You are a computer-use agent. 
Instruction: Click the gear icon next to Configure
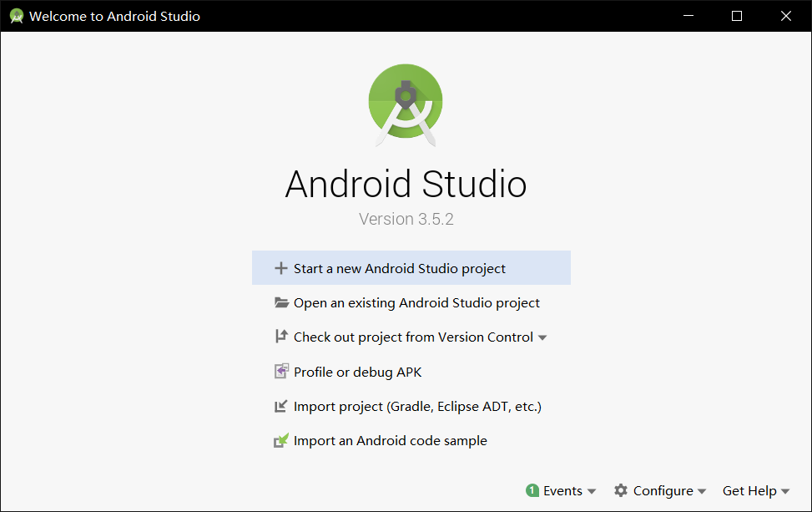pos(619,490)
